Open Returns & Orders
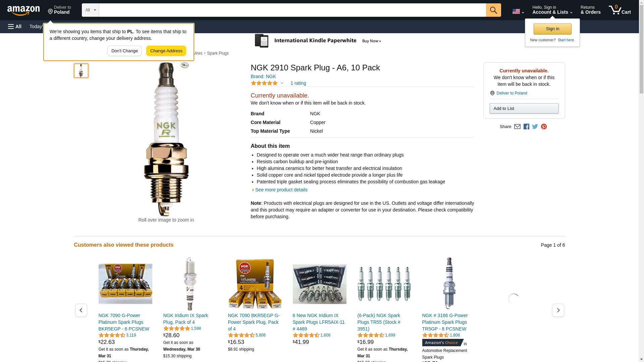The height and width of the screenshot is (362, 644). point(590,10)
